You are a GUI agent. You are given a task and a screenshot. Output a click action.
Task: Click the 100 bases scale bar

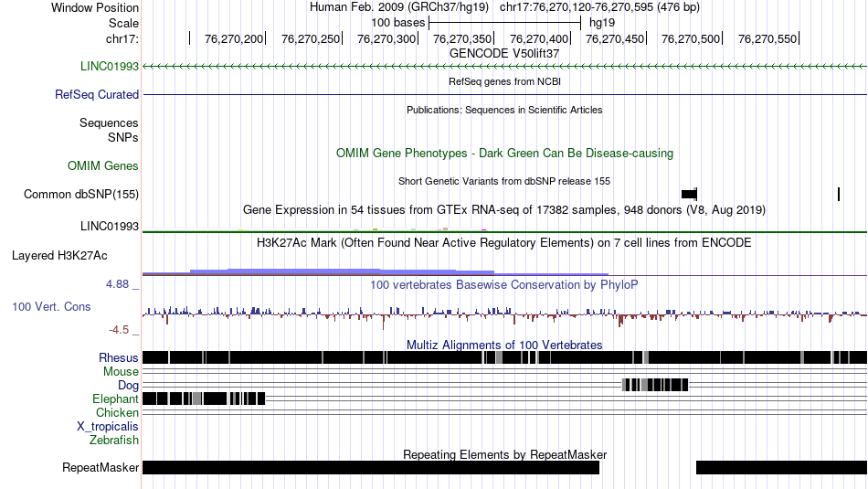click(505, 23)
